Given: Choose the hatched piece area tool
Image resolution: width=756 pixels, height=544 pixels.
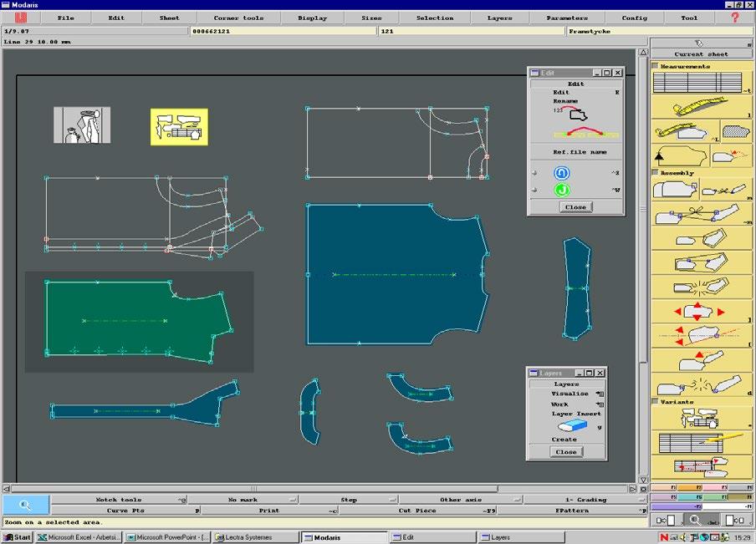Looking at the screenshot, I should click(x=735, y=131).
